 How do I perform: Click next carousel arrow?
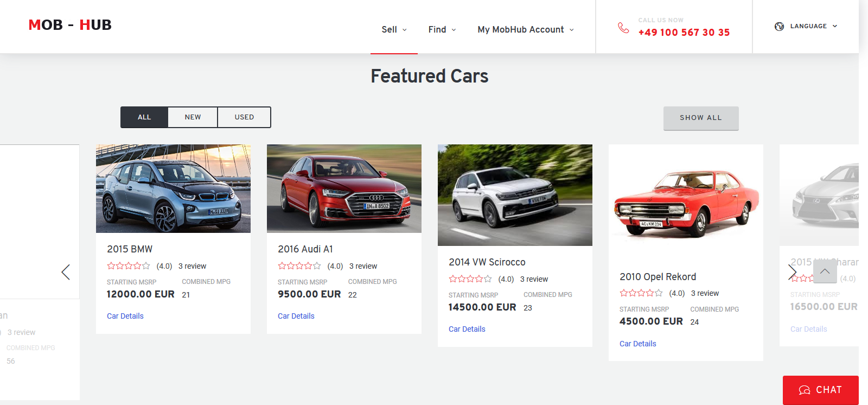click(x=793, y=272)
